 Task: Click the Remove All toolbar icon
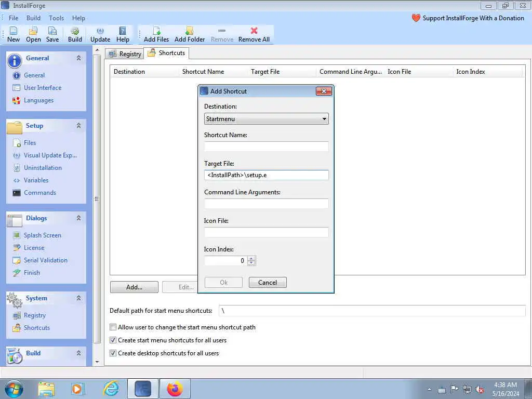254,34
